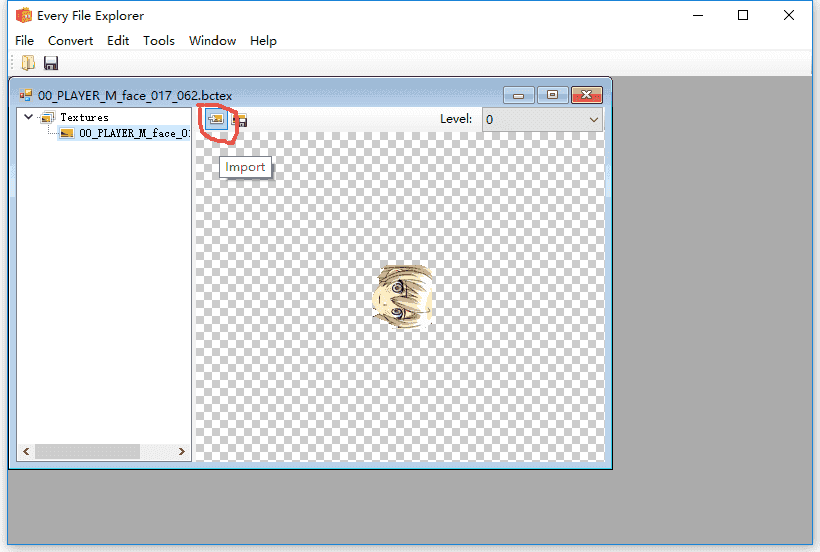The width and height of the screenshot is (820, 552).
Task: Maximize the Every File Explorer window
Action: click(x=743, y=16)
